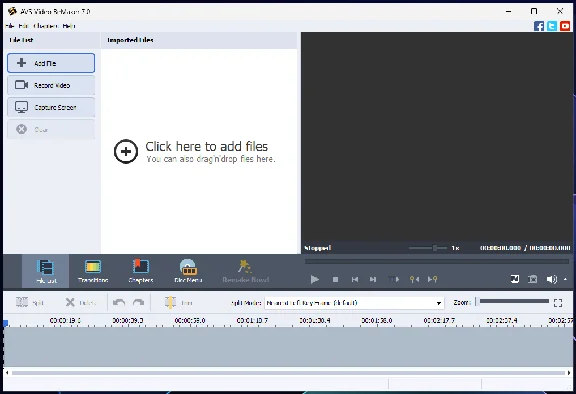The width and height of the screenshot is (576, 394).
Task: Expand the volume control arrow next to the speaker
Action: tap(565, 279)
